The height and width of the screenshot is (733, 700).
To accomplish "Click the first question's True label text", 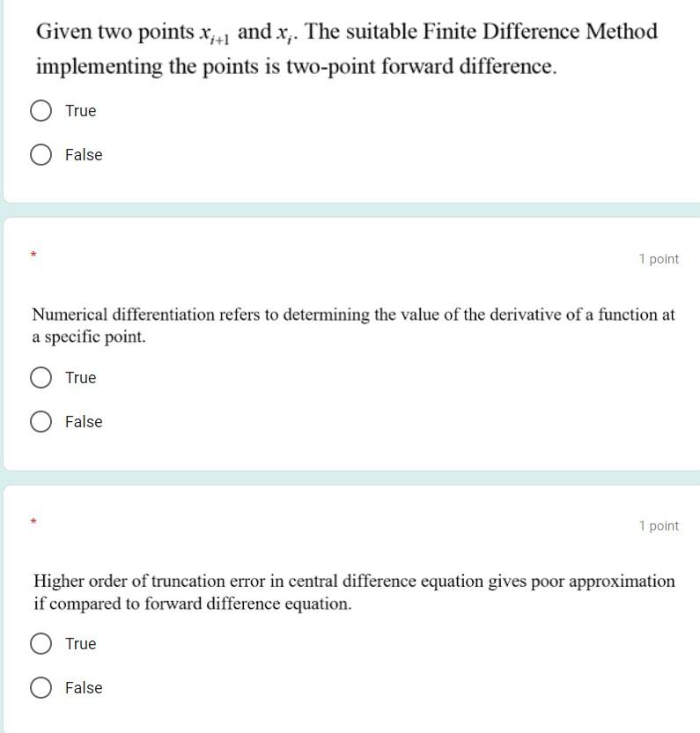I will pyautogui.click(x=81, y=111).
